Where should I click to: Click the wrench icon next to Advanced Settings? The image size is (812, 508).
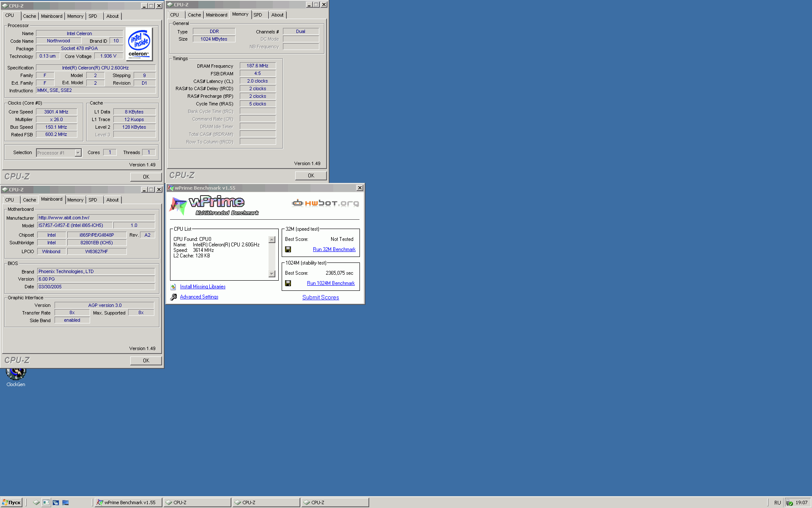click(173, 297)
